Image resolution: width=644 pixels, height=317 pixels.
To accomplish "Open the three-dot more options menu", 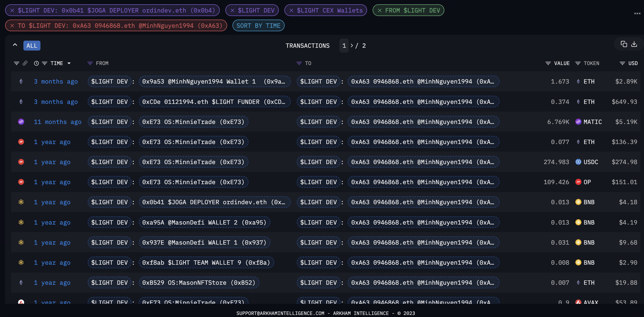I will point(637,13).
